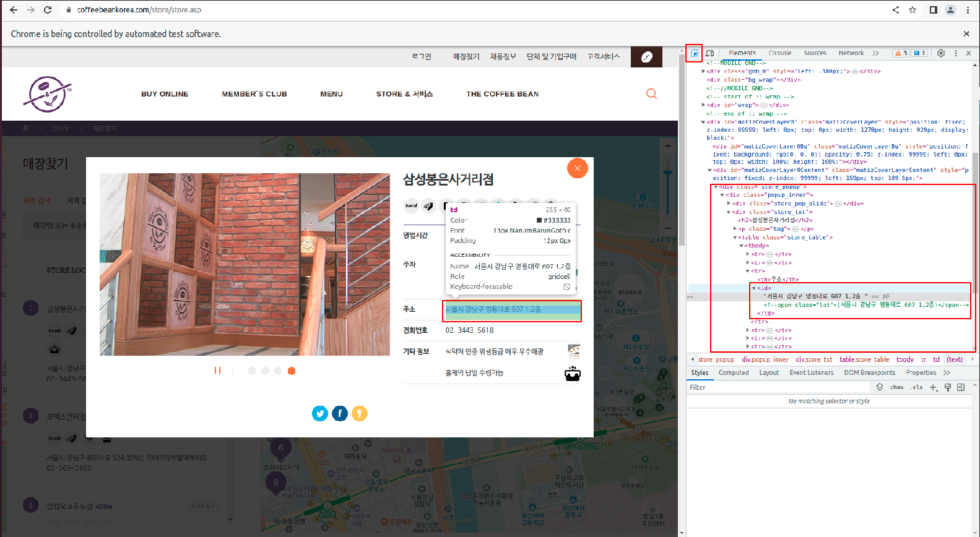Viewport: 980px width, 537px height.
Task: Toggle the :hov element state panel
Action: coord(897,387)
